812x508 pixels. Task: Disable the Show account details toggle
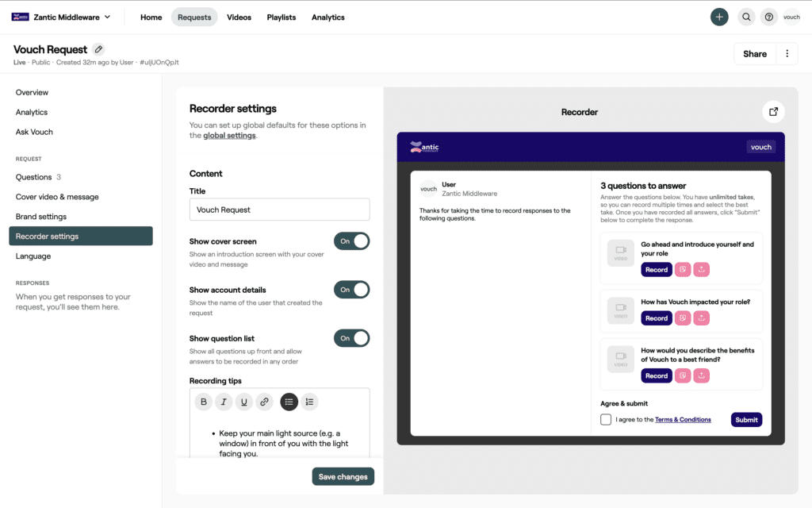[351, 290]
